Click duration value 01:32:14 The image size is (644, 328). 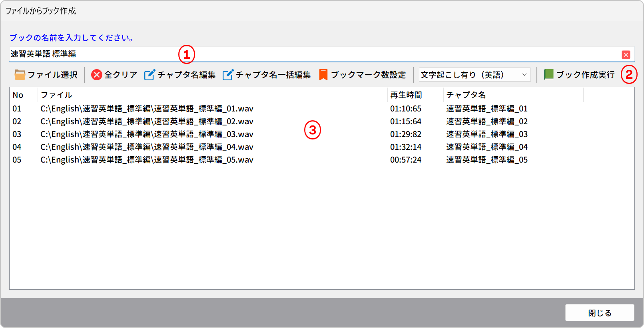[406, 147]
